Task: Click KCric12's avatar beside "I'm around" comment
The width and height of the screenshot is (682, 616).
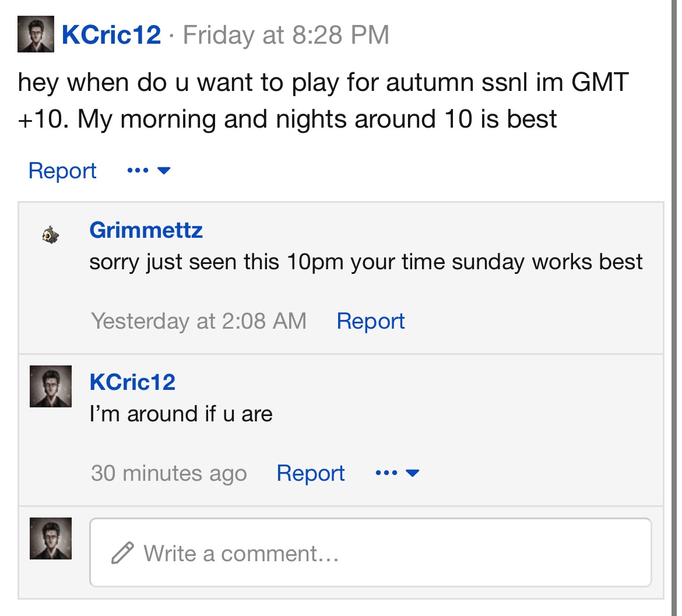Action: (x=51, y=386)
